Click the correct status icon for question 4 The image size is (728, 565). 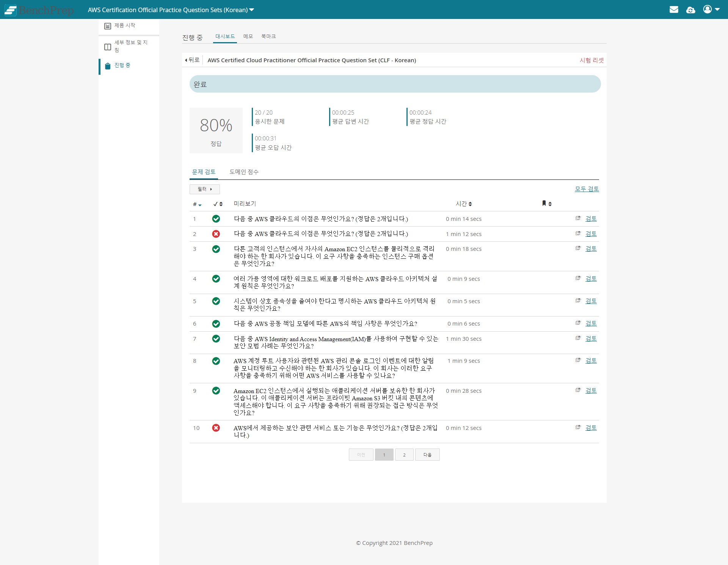tap(216, 279)
